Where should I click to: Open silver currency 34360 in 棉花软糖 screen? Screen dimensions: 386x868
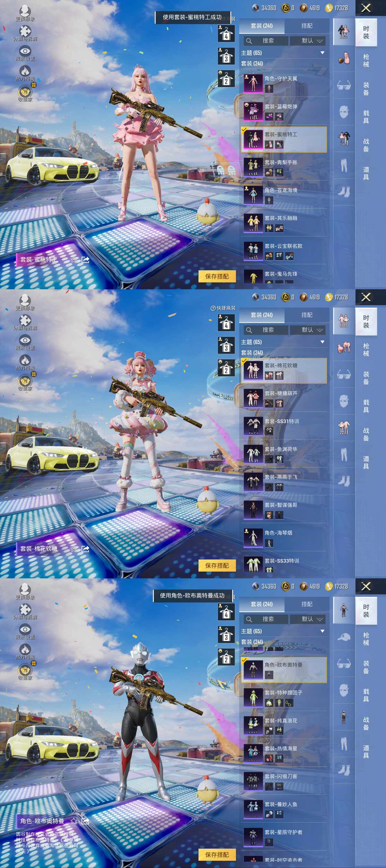pos(264,297)
